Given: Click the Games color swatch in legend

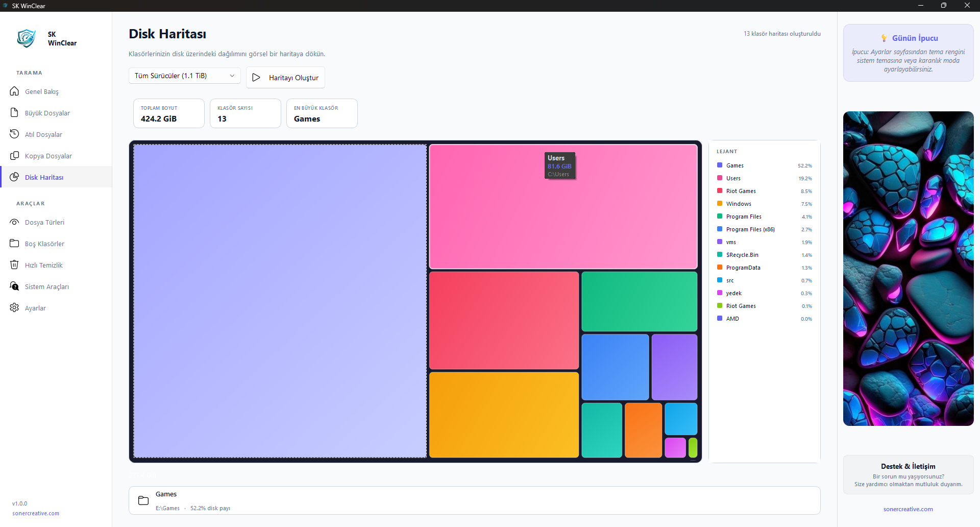Looking at the screenshot, I should (x=720, y=165).
